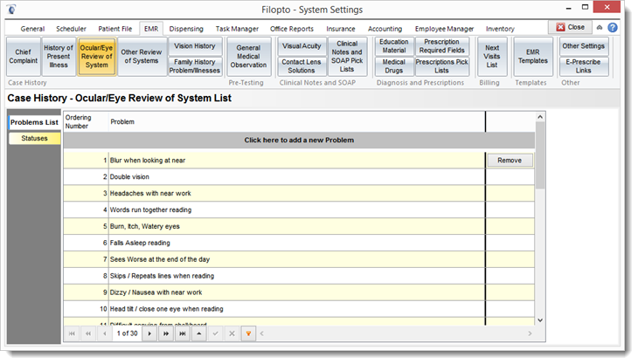
Task: Select 'Headaches with near work' row
Action: point(299,194)
